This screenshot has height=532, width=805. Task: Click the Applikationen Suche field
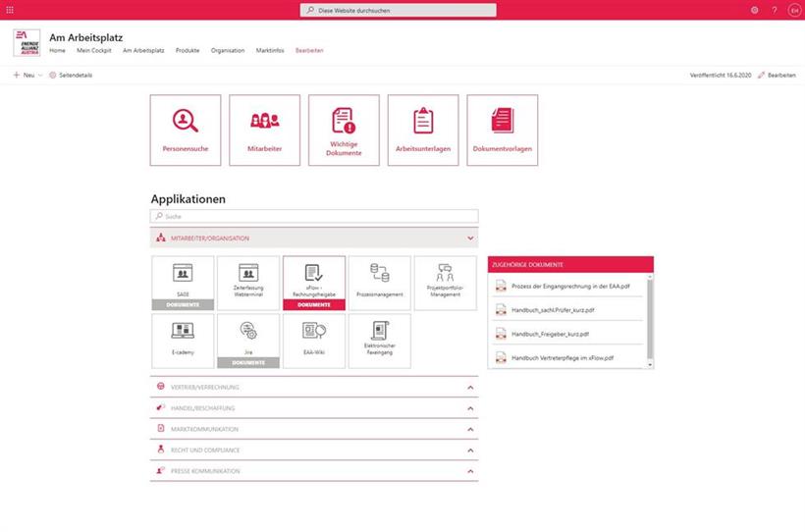314,216
